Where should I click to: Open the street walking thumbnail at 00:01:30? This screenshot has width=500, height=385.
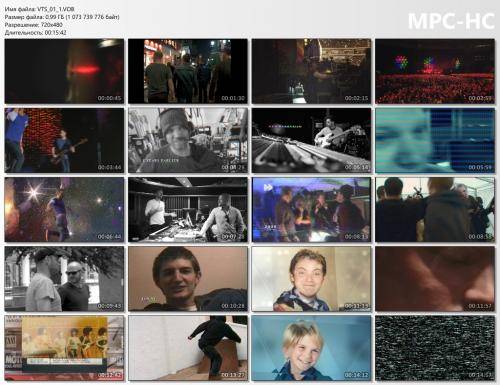click(x=188, y=71)
